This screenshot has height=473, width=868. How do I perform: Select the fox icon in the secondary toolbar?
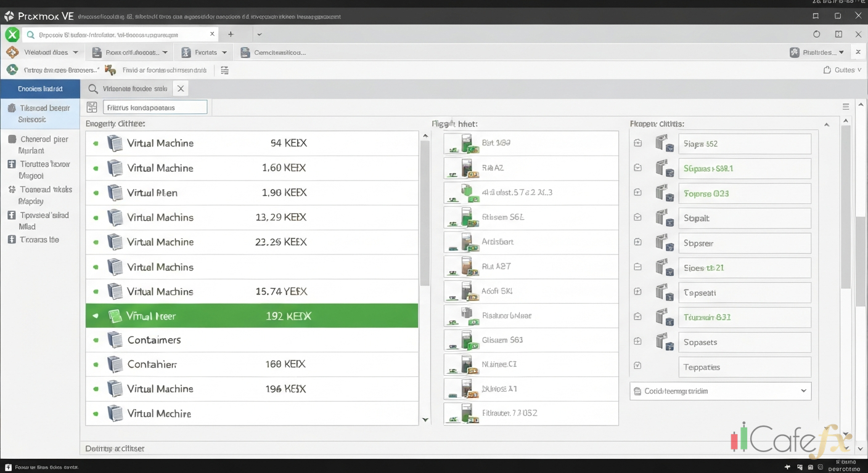click(109, 70)
